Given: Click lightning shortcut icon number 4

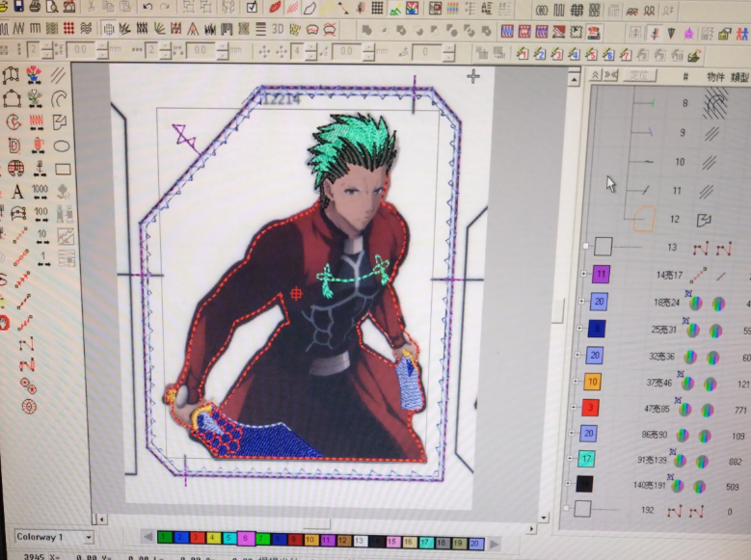Looking at the screenshot, I should 574,55.
